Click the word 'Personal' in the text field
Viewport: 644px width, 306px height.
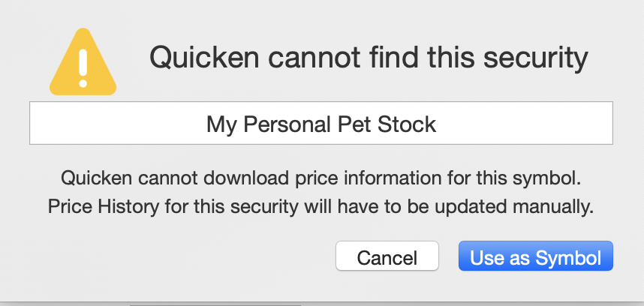[x=287, y=124]
